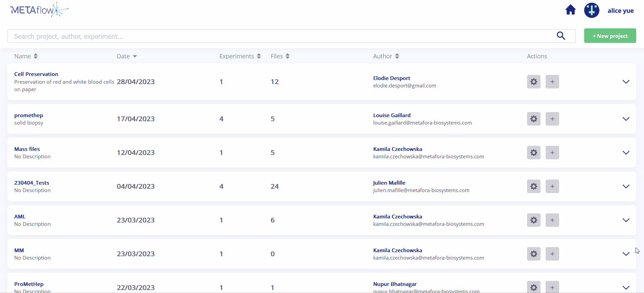Screen dimensions: 644x293
Task: Create a new project with + New project
Action: coord(610,36)
